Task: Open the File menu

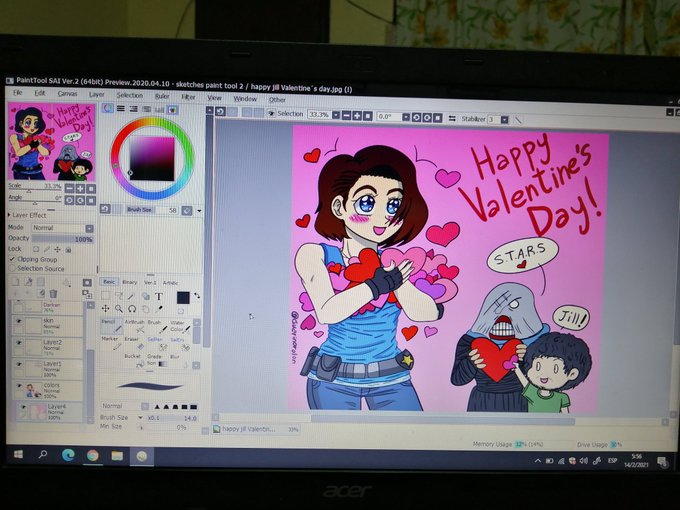Action: [x=17, y=92]
